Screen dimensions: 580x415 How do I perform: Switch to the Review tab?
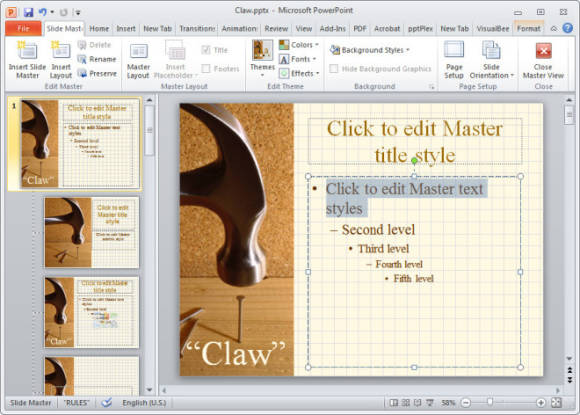[276, 28]
